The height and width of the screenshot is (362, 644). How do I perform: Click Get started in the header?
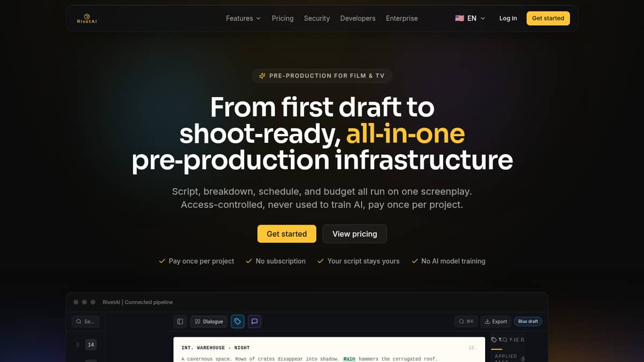548,18
